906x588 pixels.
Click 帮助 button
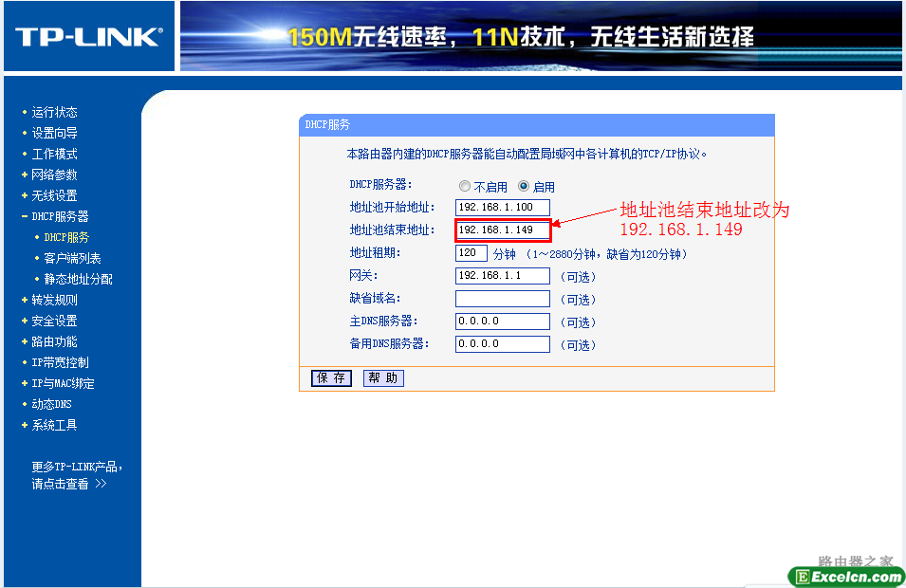[383, 377]
